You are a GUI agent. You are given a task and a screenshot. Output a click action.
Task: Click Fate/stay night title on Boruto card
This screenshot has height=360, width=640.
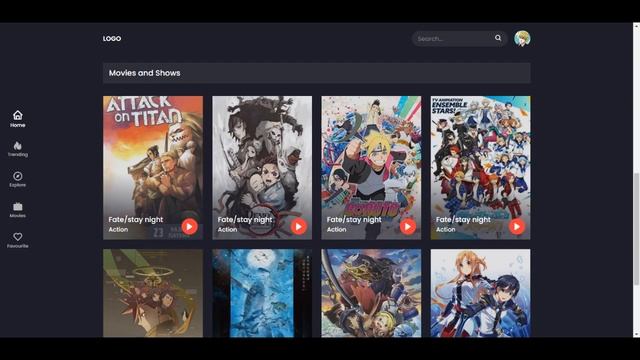(x=354, y=220)
